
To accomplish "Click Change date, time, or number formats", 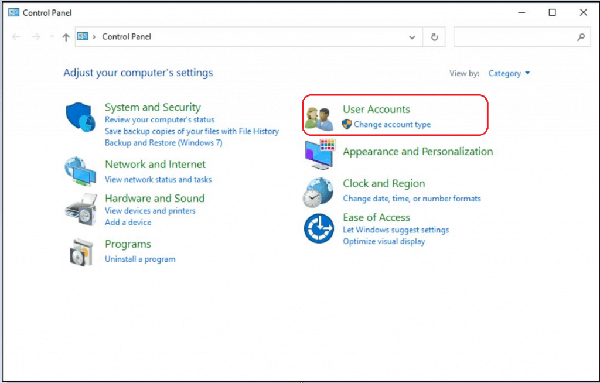I will coord(412,198).
